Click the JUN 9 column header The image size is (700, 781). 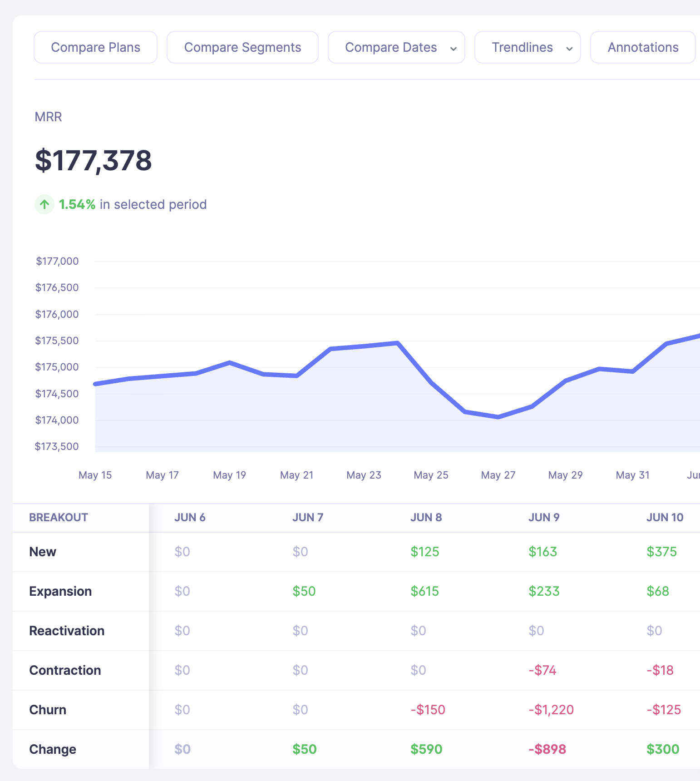click(544, 517)
